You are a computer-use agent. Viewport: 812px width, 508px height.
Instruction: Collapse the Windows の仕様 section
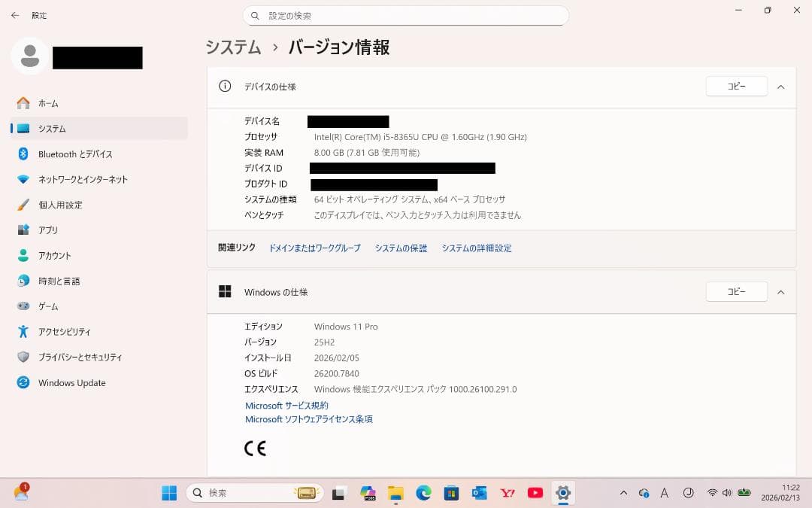(780, 292)
